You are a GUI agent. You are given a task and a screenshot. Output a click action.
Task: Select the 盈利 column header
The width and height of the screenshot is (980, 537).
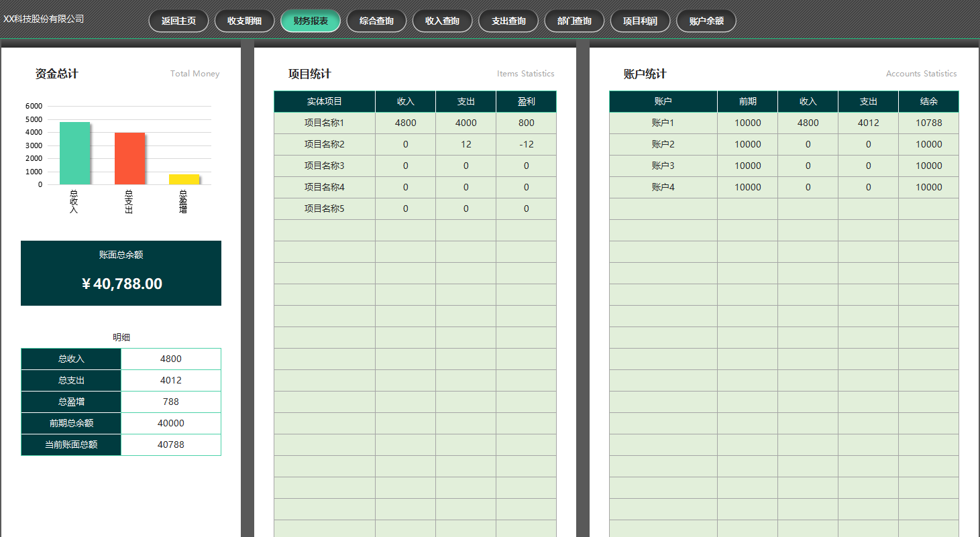tap(526, 102)
